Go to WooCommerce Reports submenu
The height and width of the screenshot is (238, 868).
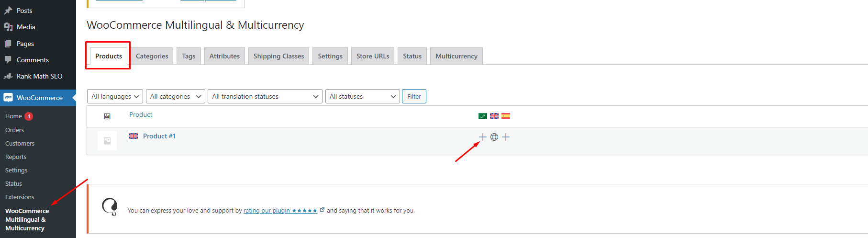coord(16,157)
